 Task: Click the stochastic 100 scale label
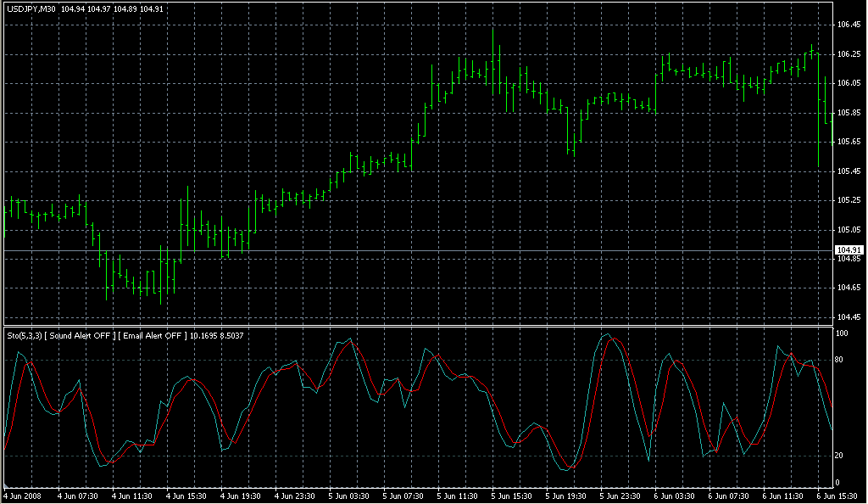[843, 333]
